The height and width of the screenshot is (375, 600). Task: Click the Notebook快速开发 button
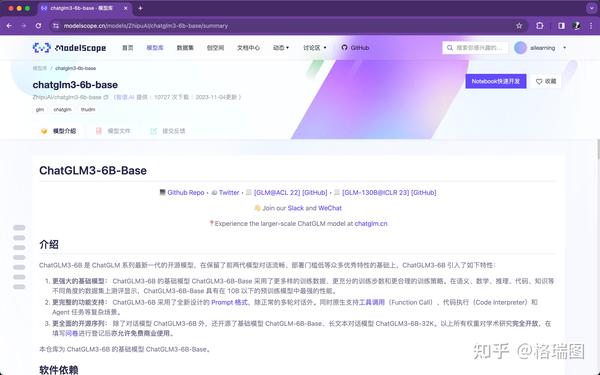[496, 82]
